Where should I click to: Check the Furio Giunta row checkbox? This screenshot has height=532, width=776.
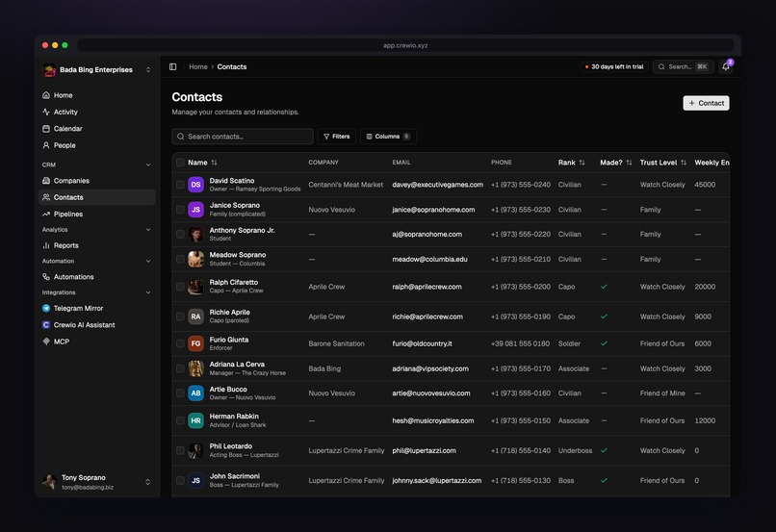(180, 343)
